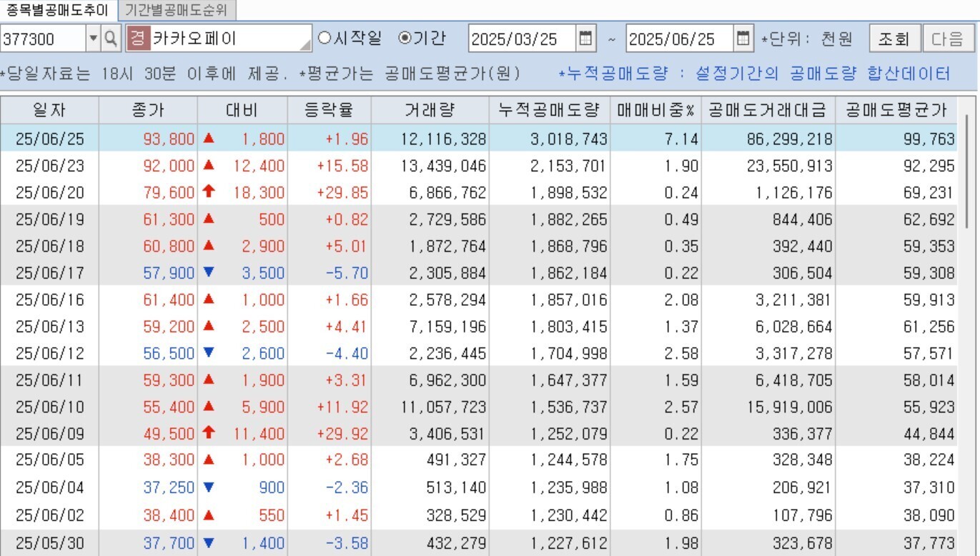Select the 25/06/11 date cell

click(x=50, y=380)
